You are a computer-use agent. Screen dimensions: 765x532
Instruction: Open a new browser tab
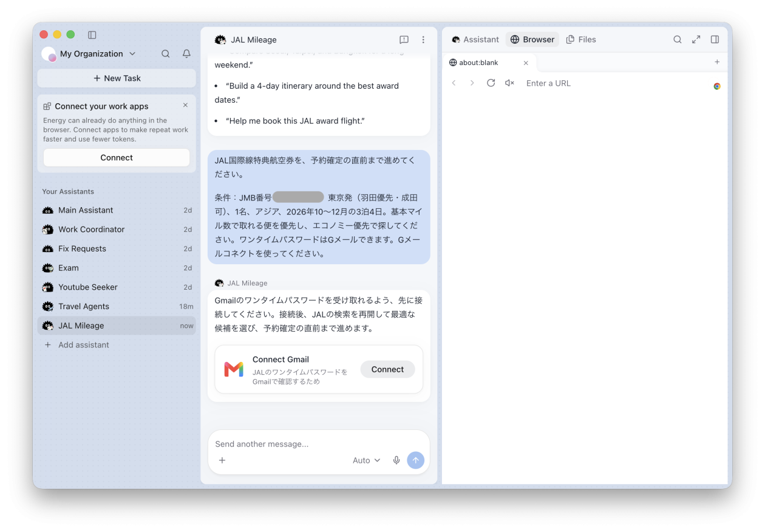coord(717,62)
